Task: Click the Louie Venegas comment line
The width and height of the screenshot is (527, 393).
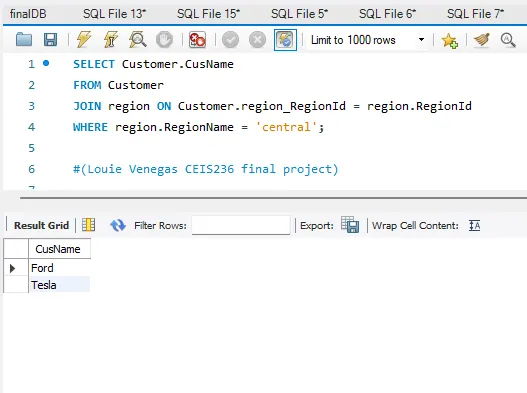Action: pyautogui.click(x=206, y=169)
